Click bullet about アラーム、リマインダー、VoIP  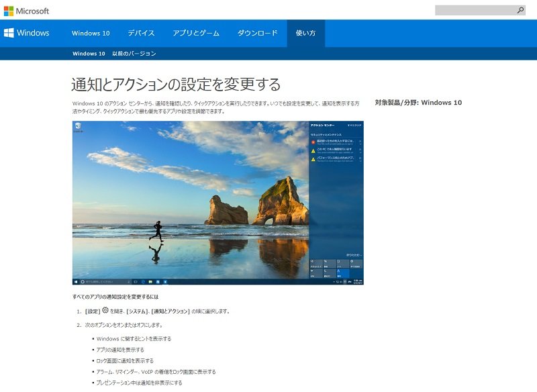click(x=156, y=371)
